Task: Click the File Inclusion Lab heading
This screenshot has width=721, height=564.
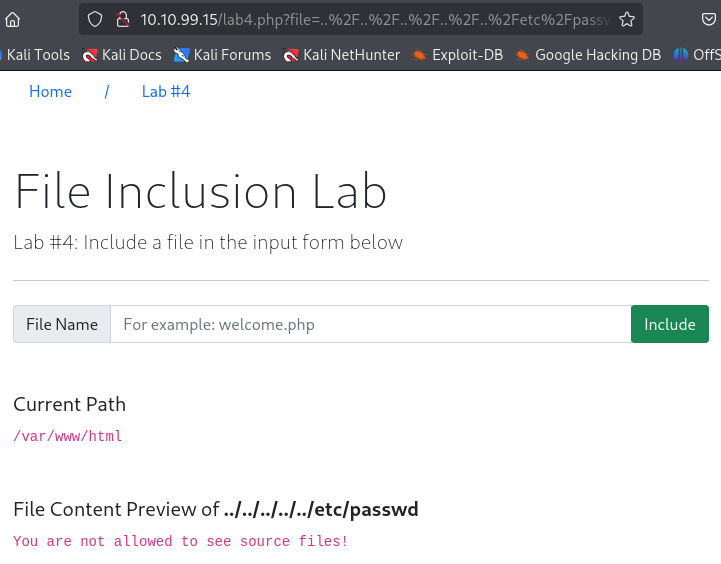Action: click(x=200, y=191)
